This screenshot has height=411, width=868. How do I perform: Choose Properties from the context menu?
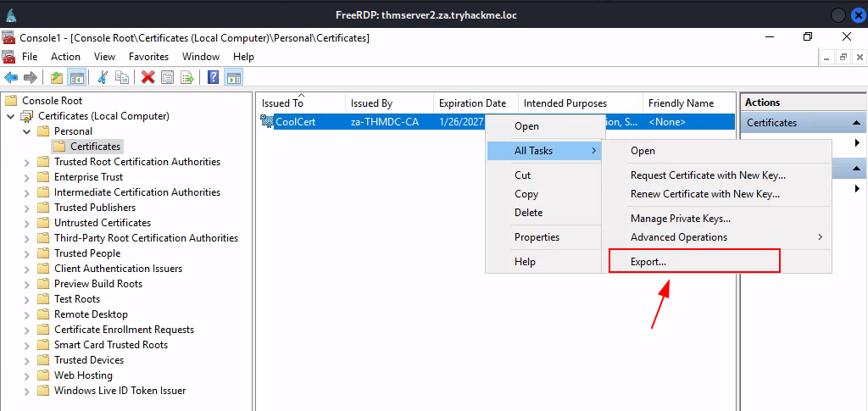coord(543,237)
